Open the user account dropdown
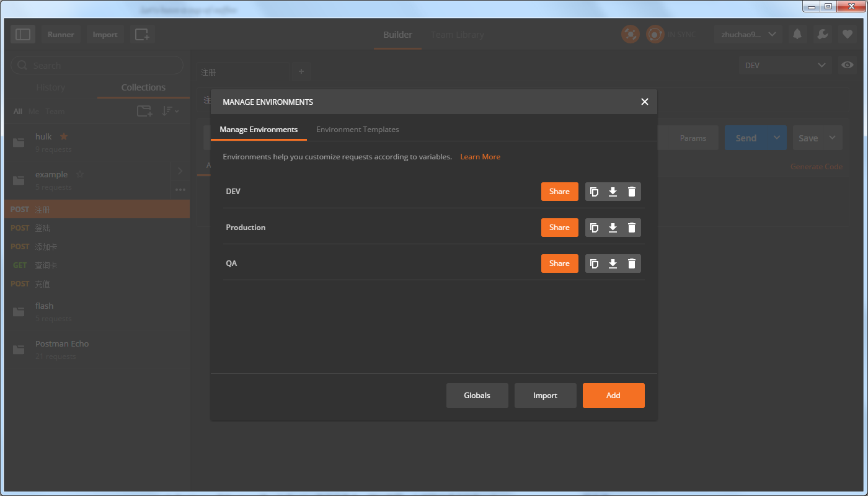The width and height of the screenshot is (868, 496). tap(748, 34)
